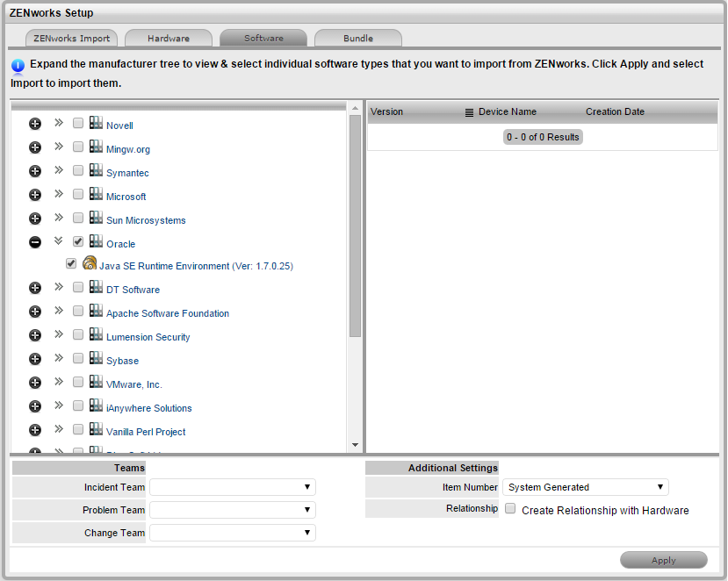Enable Create Relationship with Hardware checkbox

tap(510, 508)
